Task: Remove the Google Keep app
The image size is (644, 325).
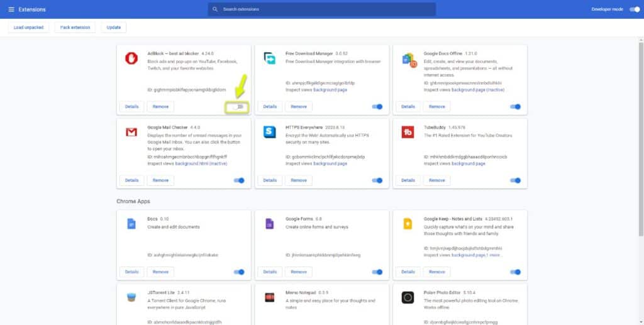Action: tap(437, 272)
